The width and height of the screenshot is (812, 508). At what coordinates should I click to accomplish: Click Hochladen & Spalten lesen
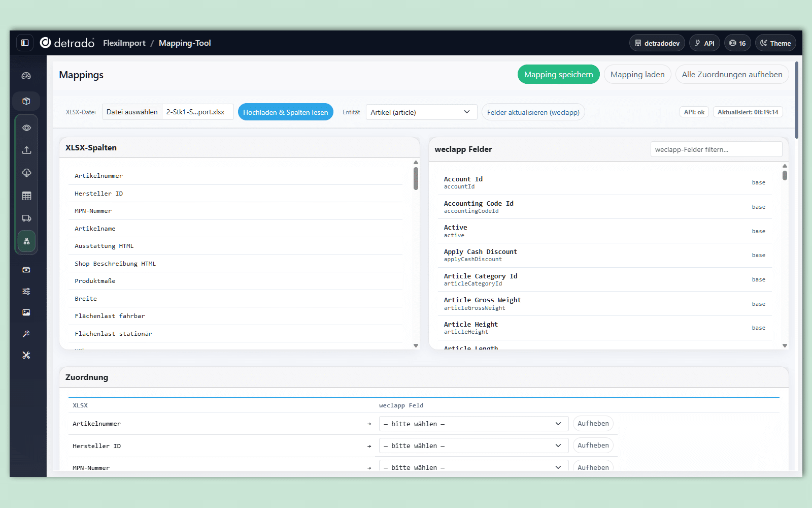[285, 112]
